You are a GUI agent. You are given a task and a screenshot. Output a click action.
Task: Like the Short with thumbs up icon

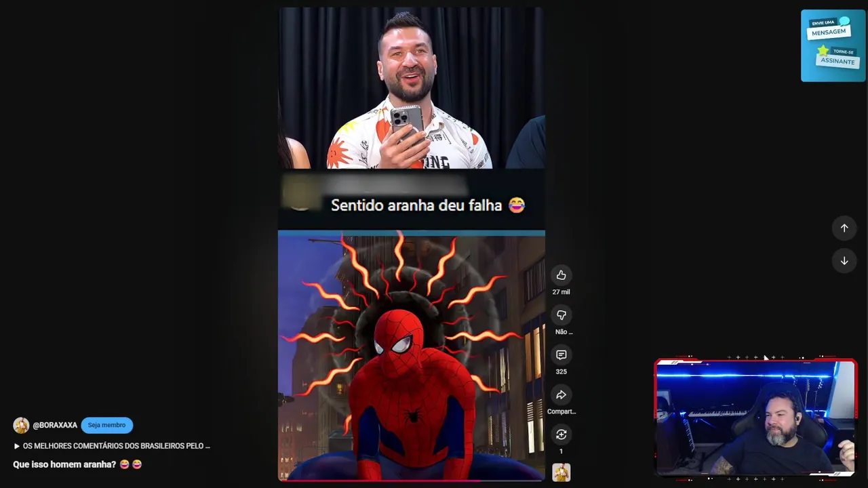click(x=561, y=275)
